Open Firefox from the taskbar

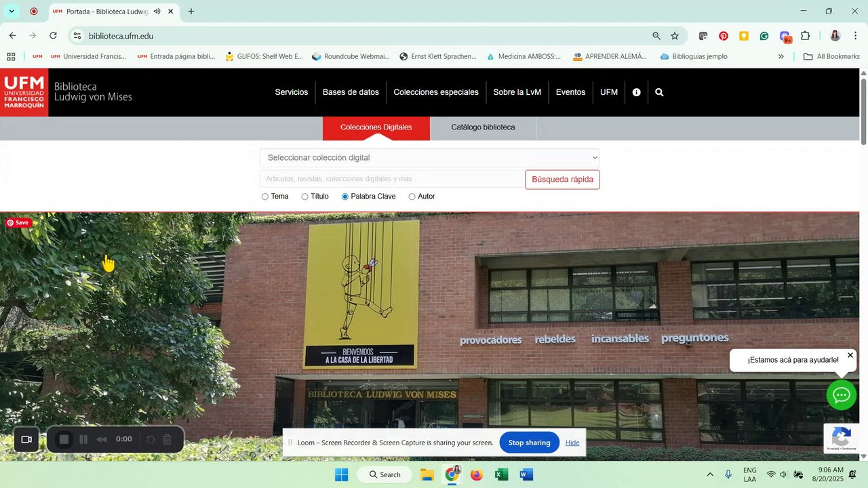[477, 474]
